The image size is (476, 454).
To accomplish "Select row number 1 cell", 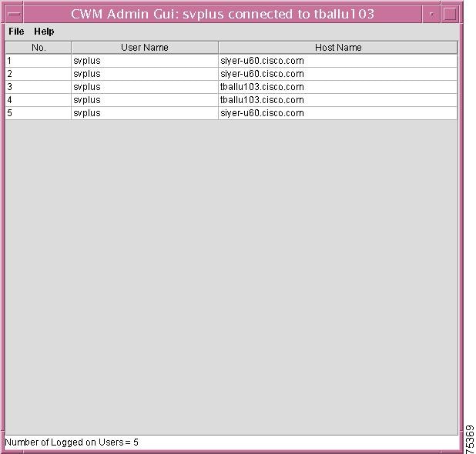I will point(39,61).
